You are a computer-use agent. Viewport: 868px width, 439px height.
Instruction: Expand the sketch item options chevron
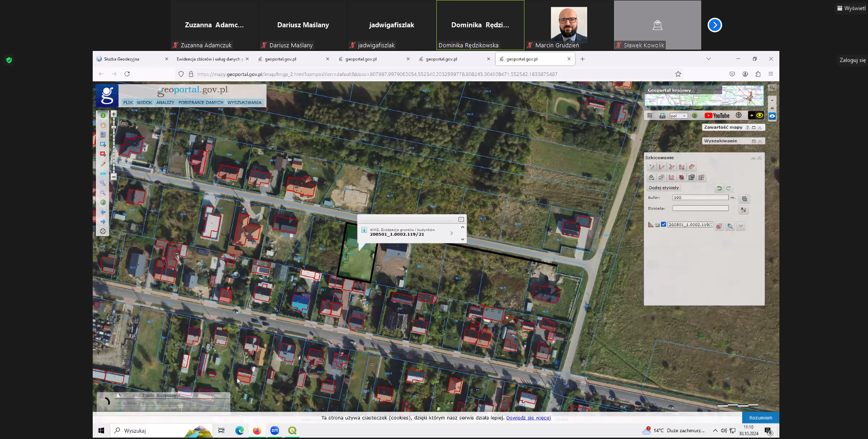(741, 226)
